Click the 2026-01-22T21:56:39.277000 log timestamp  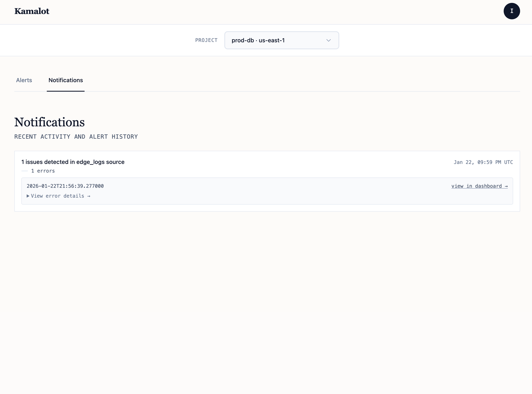point(65,186)
